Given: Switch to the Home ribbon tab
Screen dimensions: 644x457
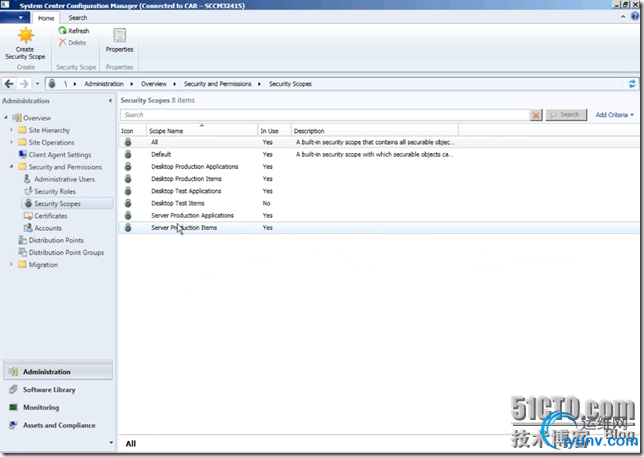Looking at the screenshot, I should coord(46,18).
